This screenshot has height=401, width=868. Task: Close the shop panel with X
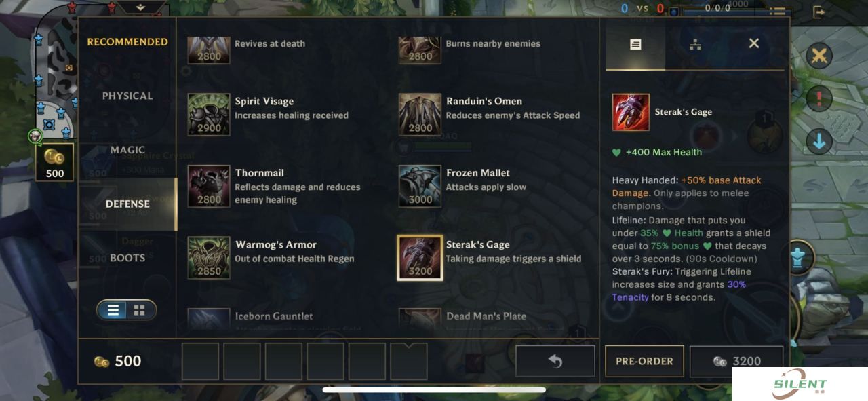click(x=754, y=43)
